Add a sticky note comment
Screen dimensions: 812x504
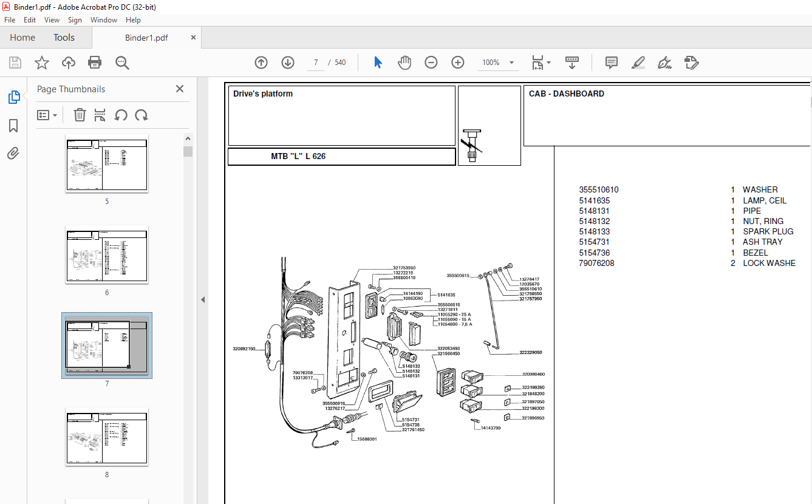612,63
